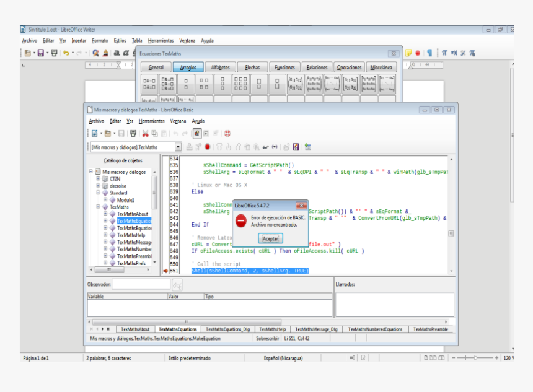Click the red Stop macro icon

tap(208, 147)
